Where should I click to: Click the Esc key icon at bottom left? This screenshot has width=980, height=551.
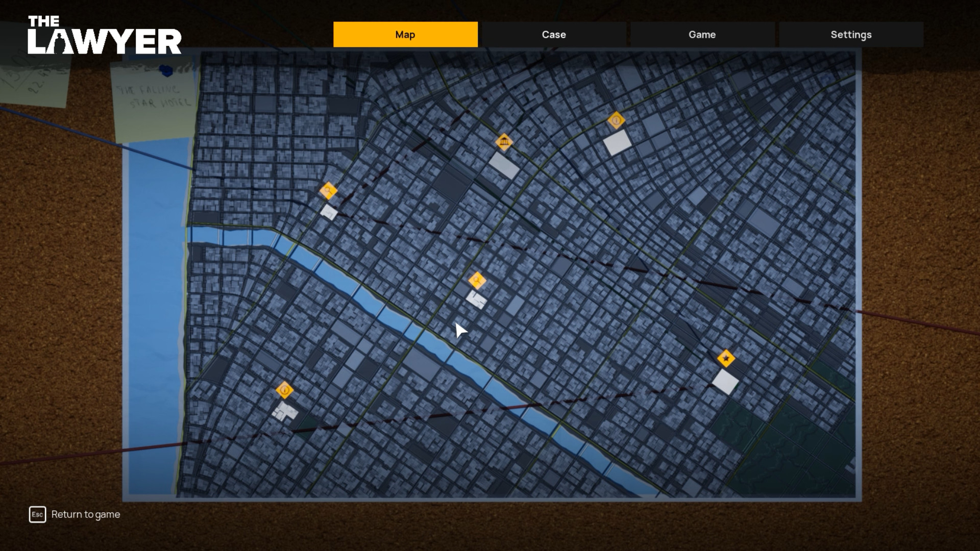[38, 514]
